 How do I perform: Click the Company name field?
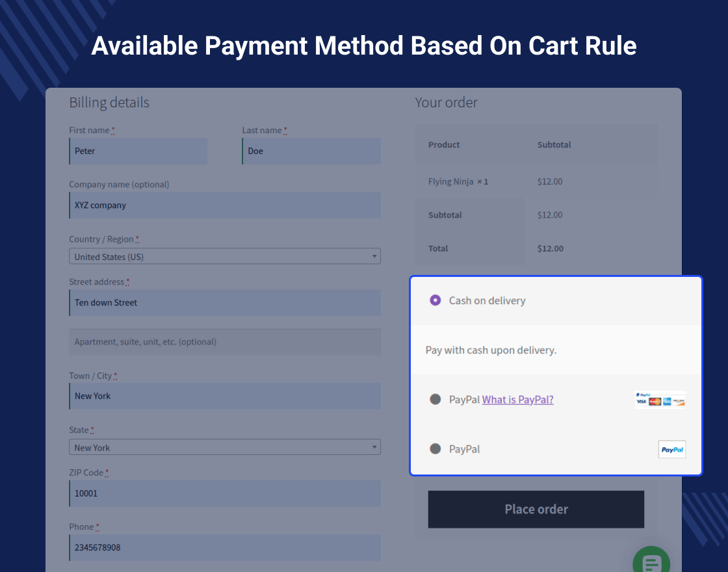point(225,205)
